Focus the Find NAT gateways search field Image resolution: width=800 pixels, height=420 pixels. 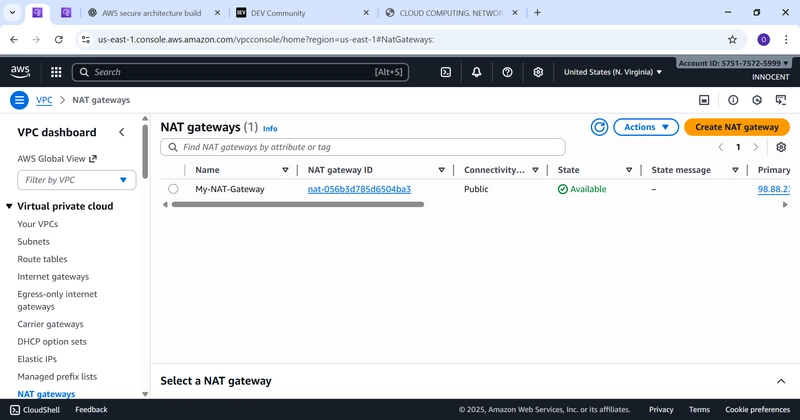tap(363, 147)
